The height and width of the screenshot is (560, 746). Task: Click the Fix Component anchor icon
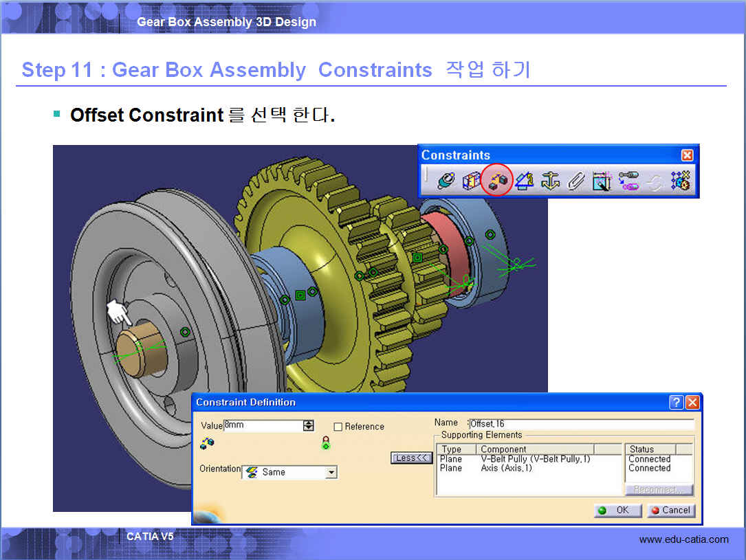pos(550,181)
